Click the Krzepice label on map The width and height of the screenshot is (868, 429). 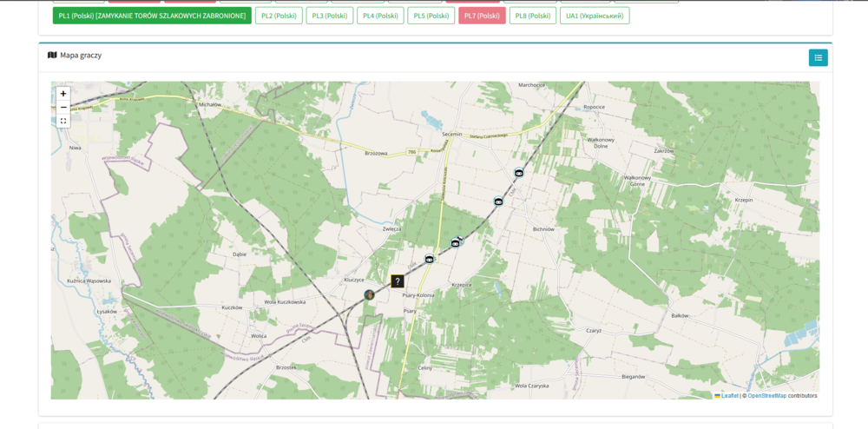[x=461, y=285]
